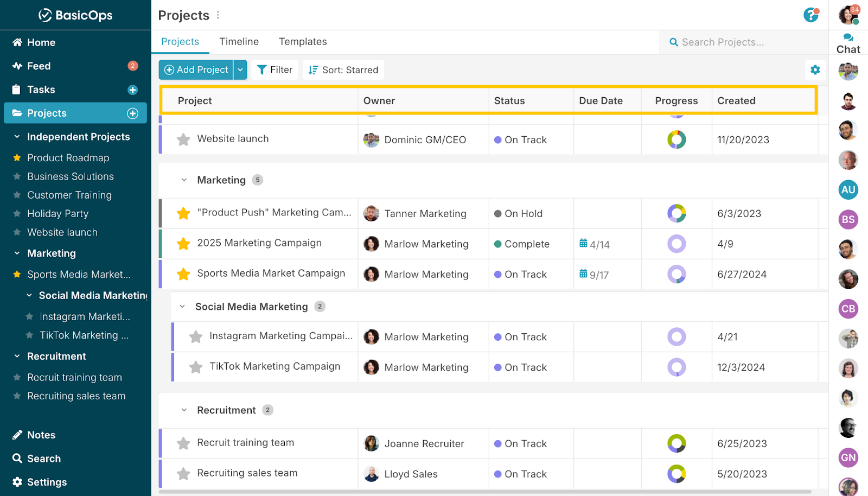Collapse the Recruitment group in the table
Viewport: 868px width, 496px height.
[x=184, y=410]
